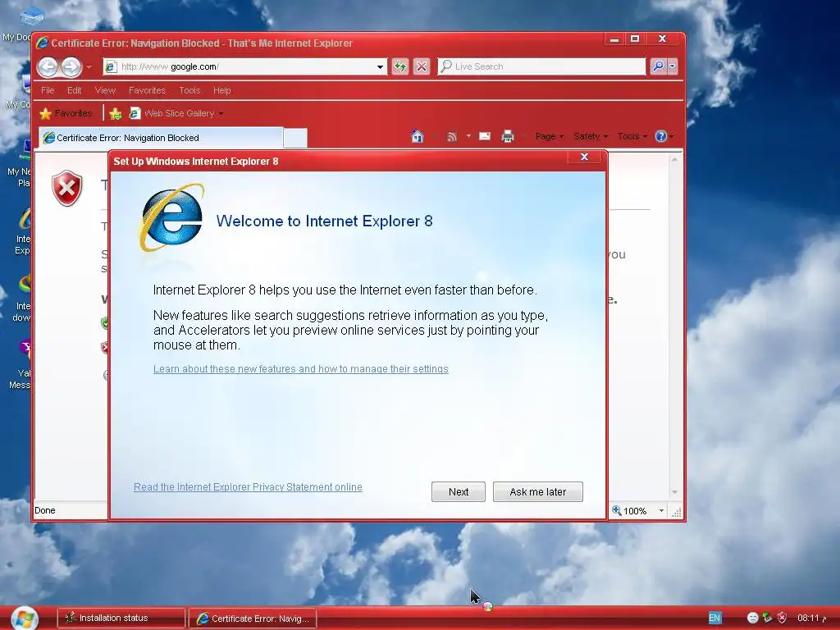Go back with the browser Back arrow

[48, 67]
